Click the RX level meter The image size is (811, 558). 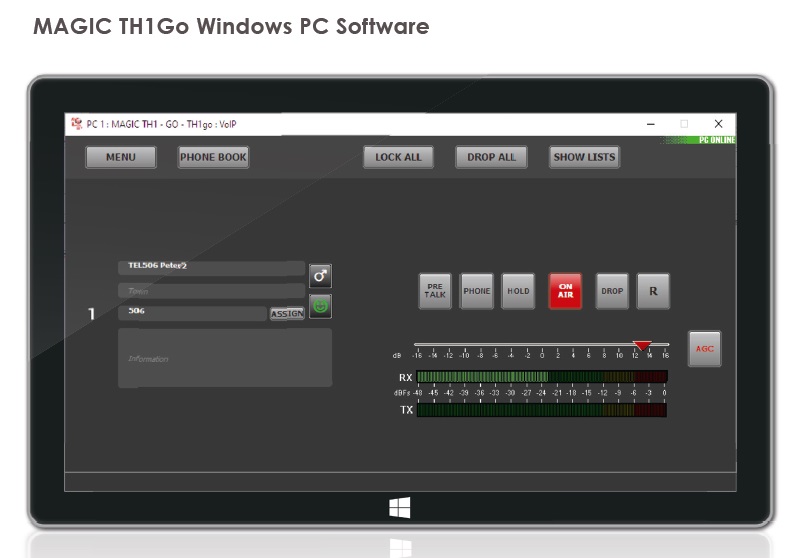(542, 376)
